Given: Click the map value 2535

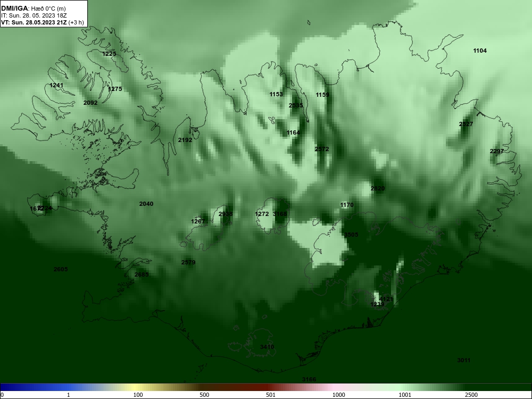Looking at the screenshot, I should click(x=296, y=105).
